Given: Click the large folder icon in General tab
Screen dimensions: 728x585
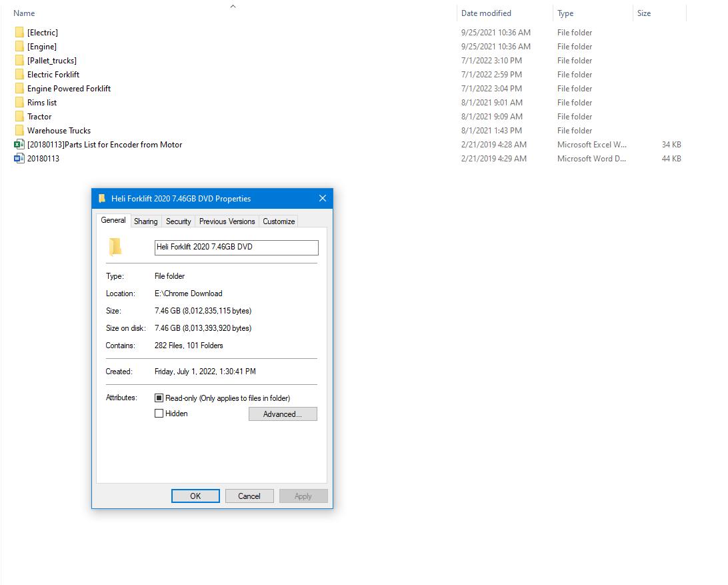Looking at the screenshot, I should click(x=115, y=247).
